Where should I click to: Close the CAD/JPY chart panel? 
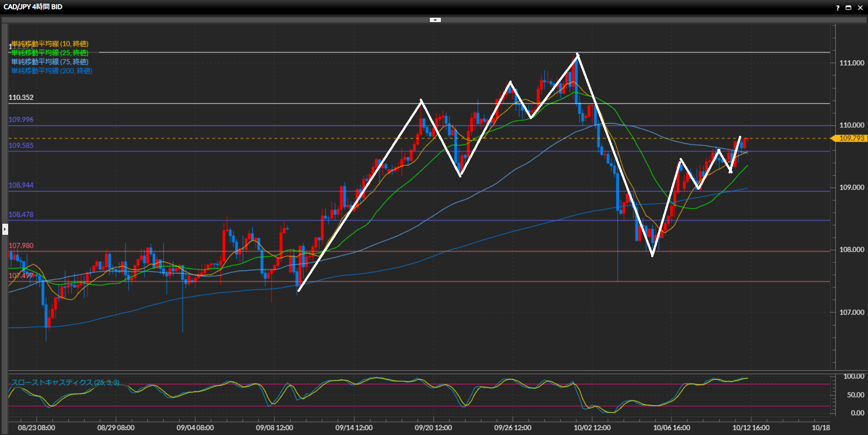coord(860,8)
